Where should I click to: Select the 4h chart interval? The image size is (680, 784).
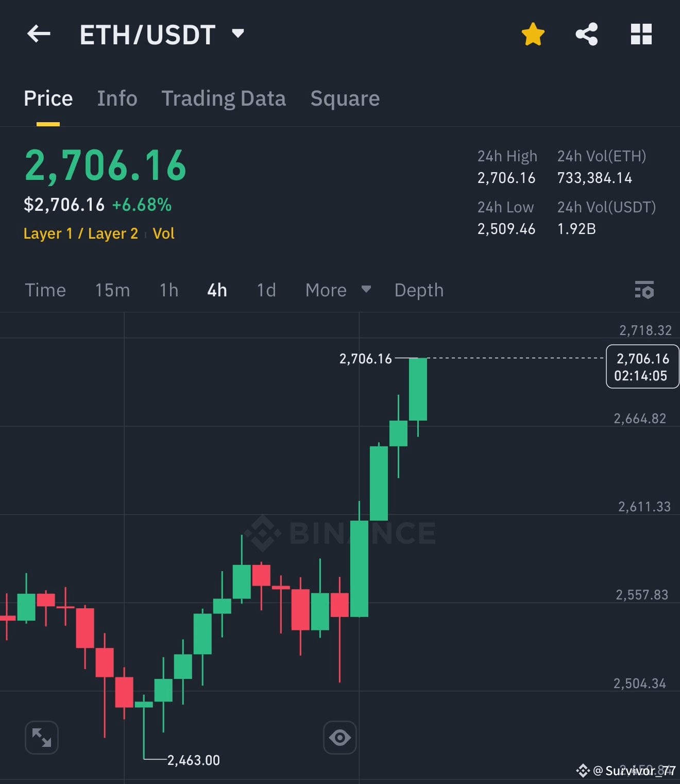(x=217, y=290)
